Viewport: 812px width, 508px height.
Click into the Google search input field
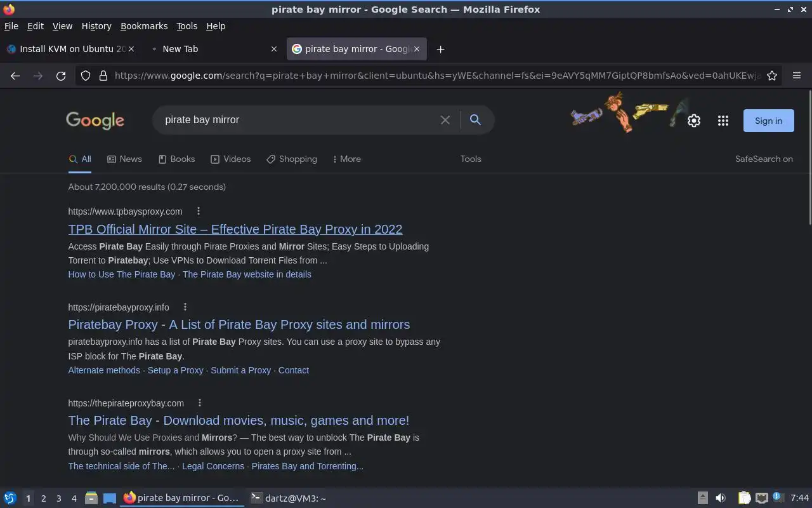click(298, 120)
